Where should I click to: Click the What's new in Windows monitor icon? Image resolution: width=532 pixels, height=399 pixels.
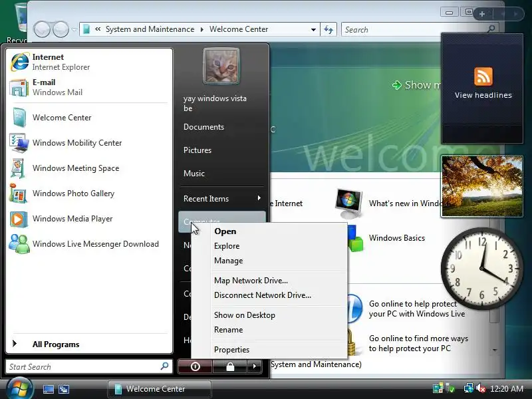[x=348, y=203]
